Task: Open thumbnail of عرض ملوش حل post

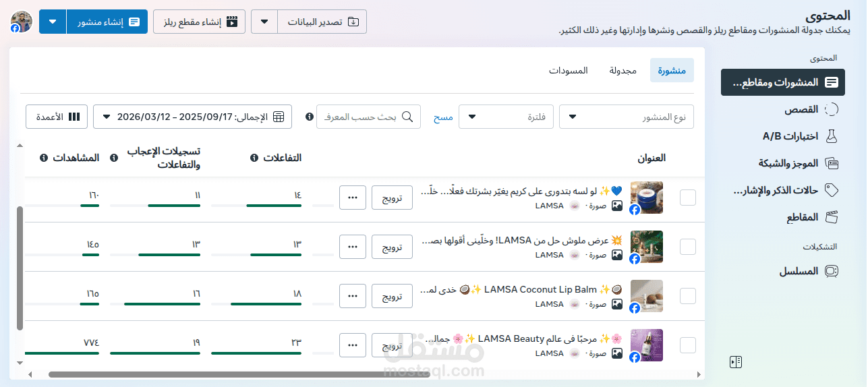Action: (x=647, y=247)
